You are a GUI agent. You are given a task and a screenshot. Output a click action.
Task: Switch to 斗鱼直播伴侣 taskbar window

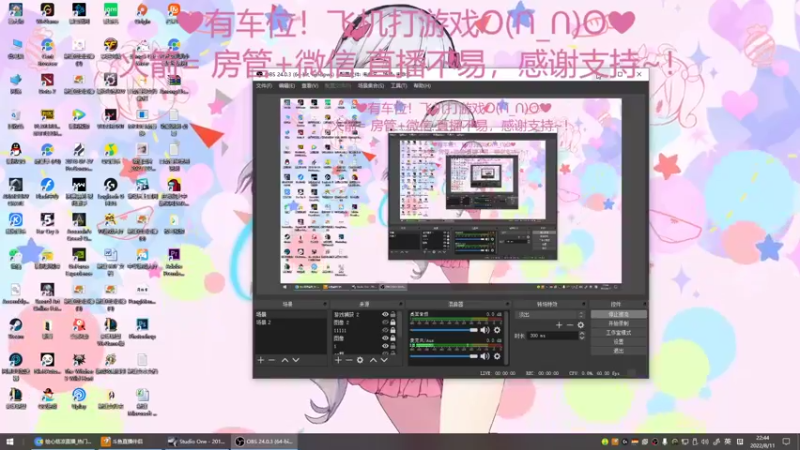click(x=128, y=441)
